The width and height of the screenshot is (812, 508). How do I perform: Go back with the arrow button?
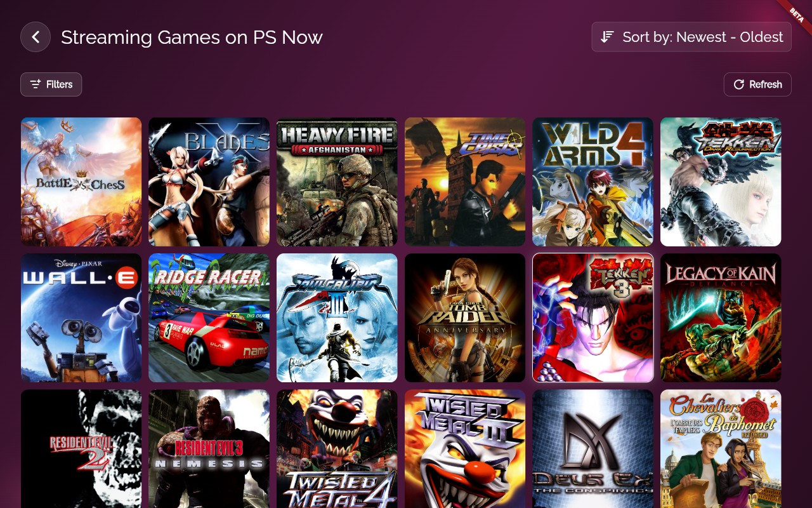pos(36,37)
